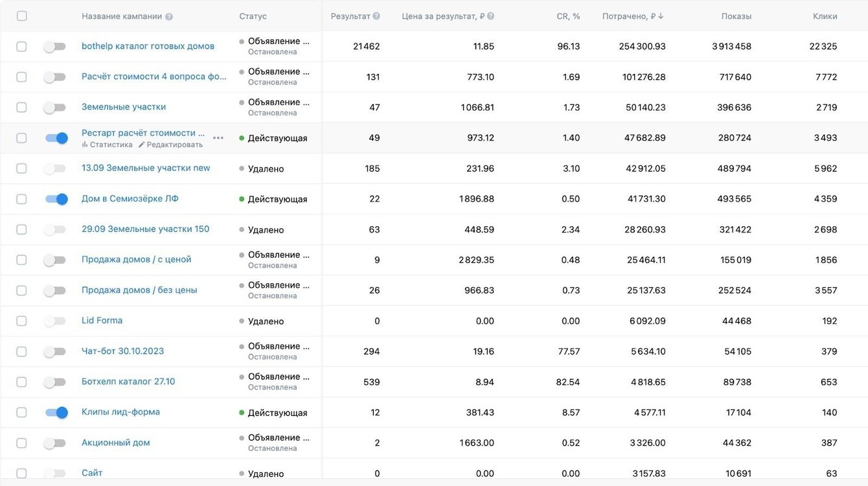Open the Продажа домов / с ценой campaign
This screenshot has width=868, height=486.
(x=136, y=259)
